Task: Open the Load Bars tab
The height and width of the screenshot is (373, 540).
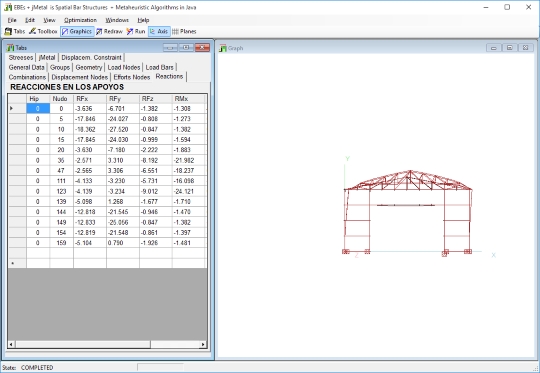Action: (159, 67)
